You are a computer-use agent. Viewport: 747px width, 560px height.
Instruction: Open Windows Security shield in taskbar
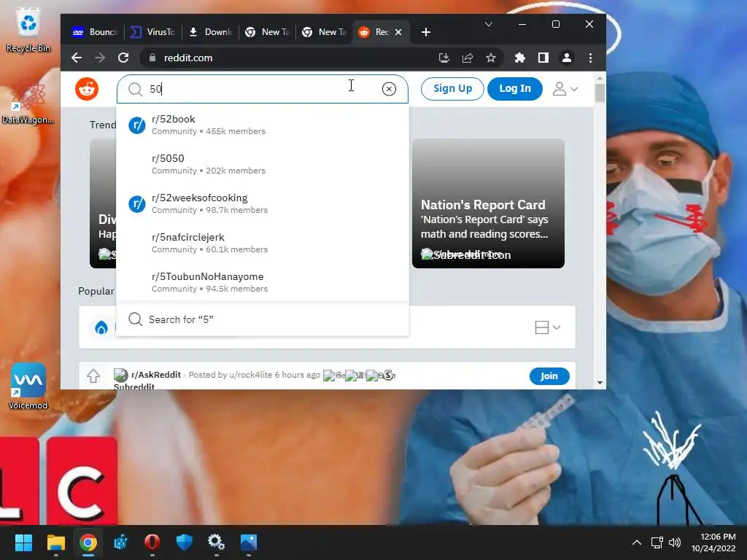pos(185,542)
